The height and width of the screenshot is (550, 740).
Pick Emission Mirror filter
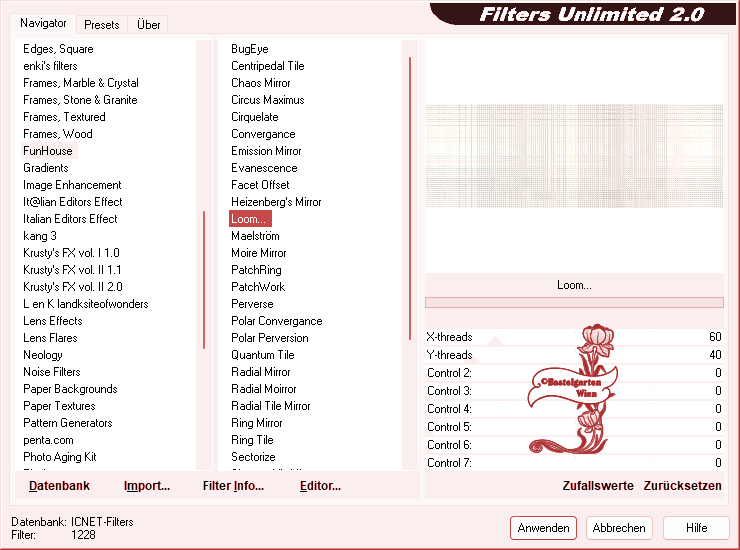266,151
